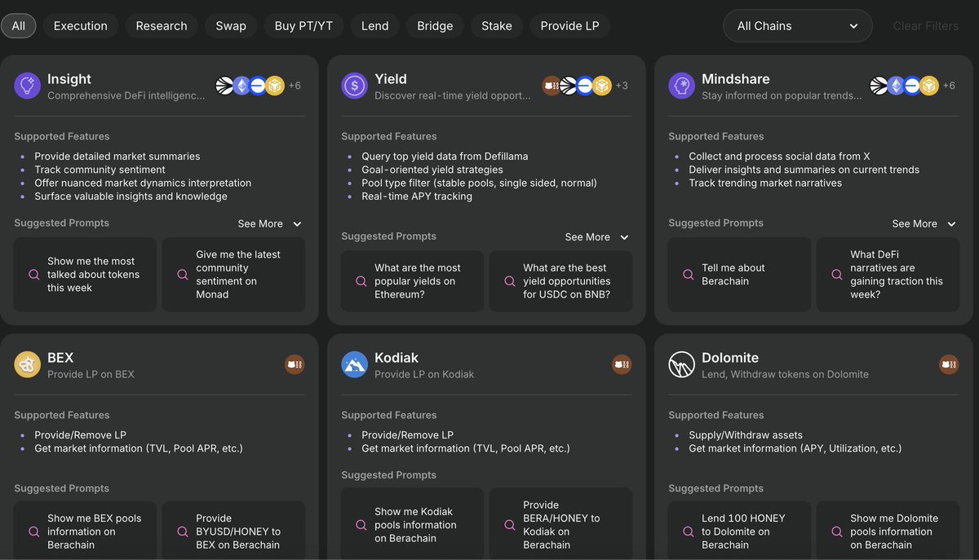The image size is (979, 560).
Task: Click the +6 chains indicator on Mindshare card
Action: click(x=949, y=86)
